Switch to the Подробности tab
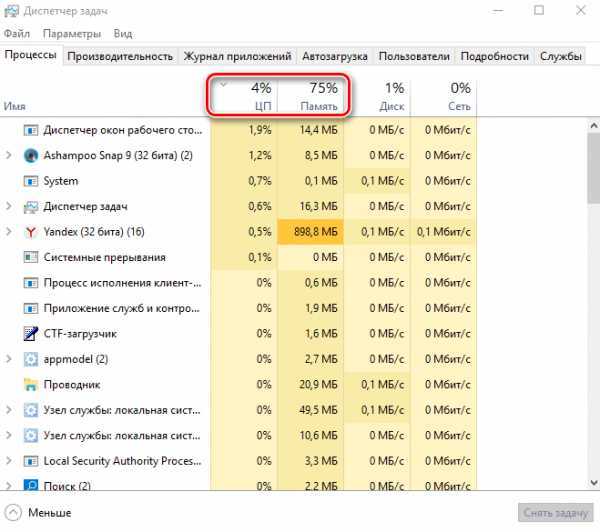This screenshot has width=600, height=532. (x=494, y=56)
